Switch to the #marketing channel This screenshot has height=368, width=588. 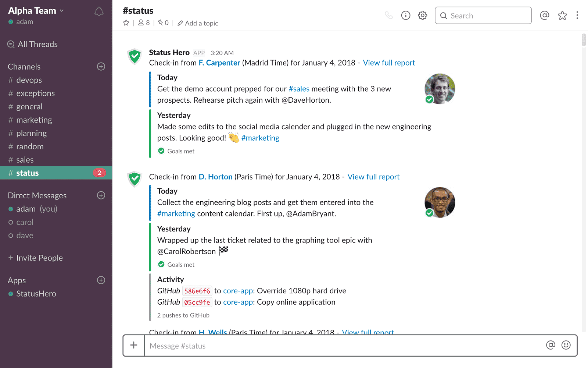tap(34, 120)
